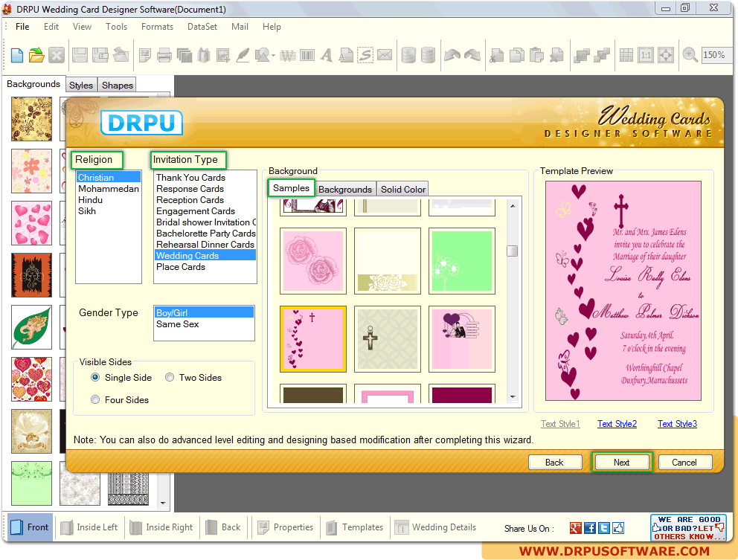738x560 pixels.
Task: Click the Copy pages icon
Action: point(517,56)
